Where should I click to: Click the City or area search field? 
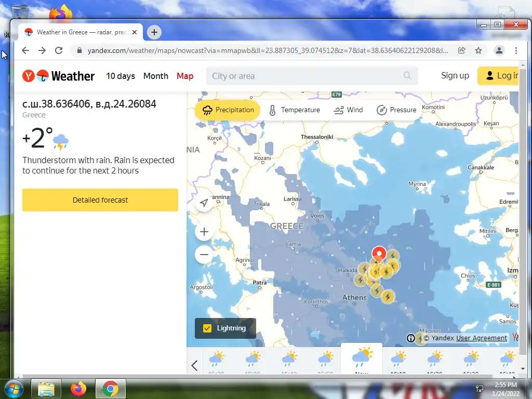312,76
